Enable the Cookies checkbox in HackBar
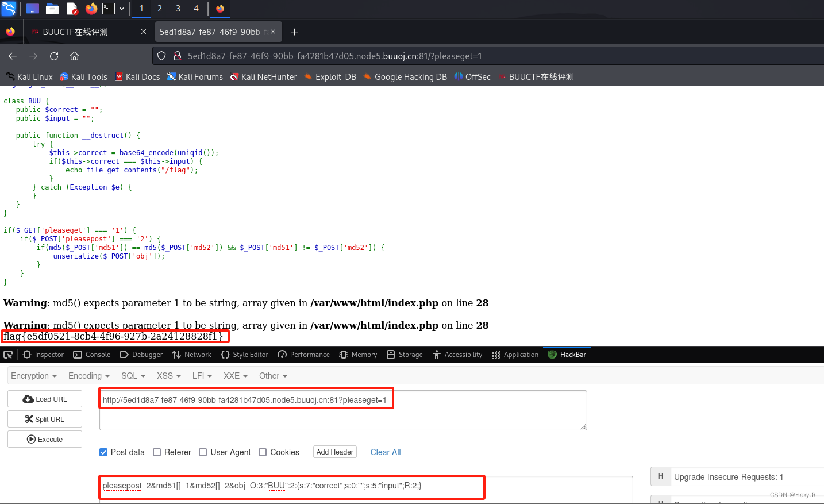 [x=263, y=452]
